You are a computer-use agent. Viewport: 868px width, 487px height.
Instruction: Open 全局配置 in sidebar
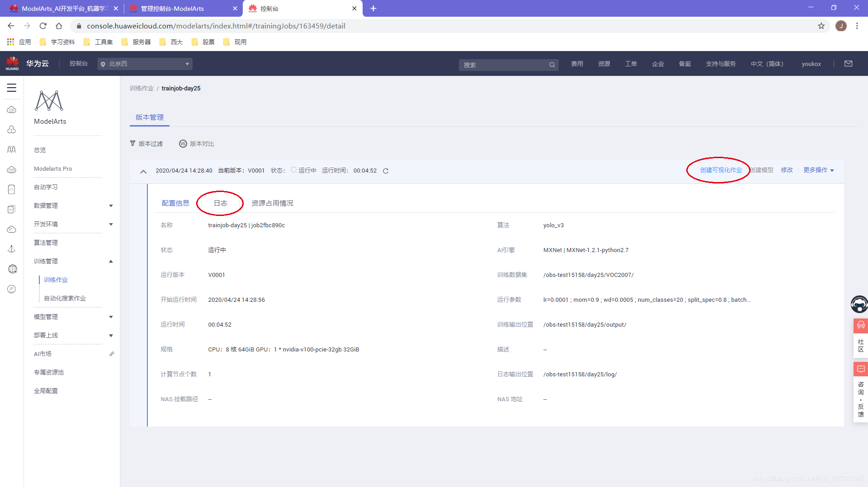point(46,391)
